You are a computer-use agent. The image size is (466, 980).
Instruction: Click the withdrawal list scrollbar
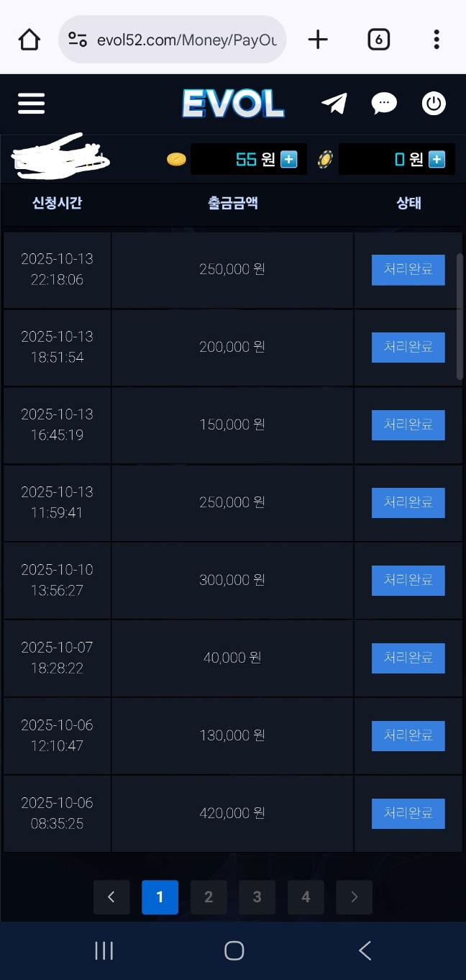point(460,317)
